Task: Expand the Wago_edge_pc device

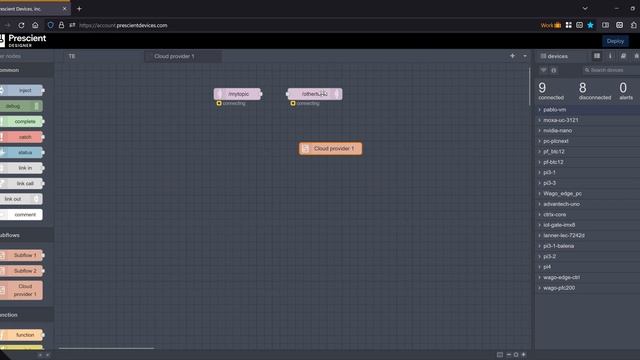Action: [x=540, y=193]
